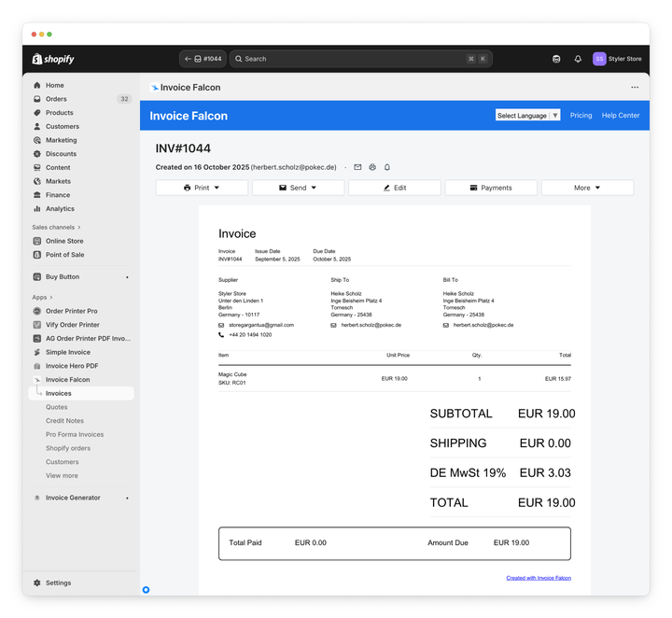The height and width of the screenshot is (618, 672).
Task: Click the Sidekick icon in top bar
Action: tap(556, 59)
